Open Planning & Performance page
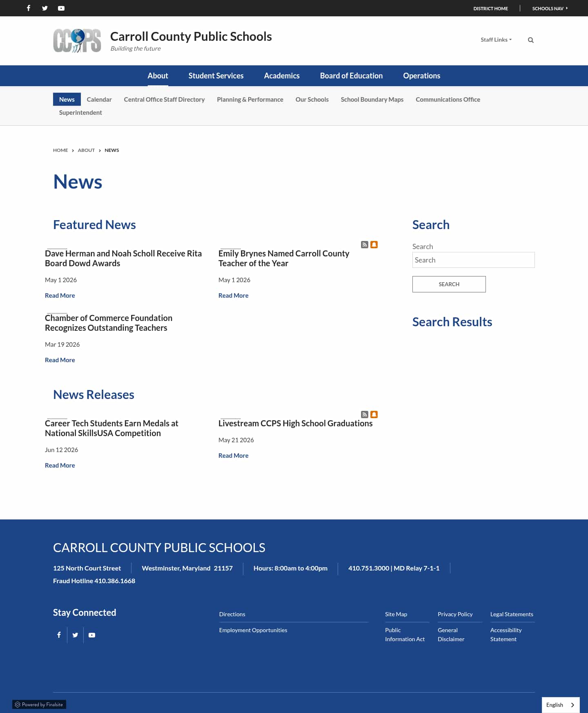Screen dimensions: 588x713 point(250,99)
